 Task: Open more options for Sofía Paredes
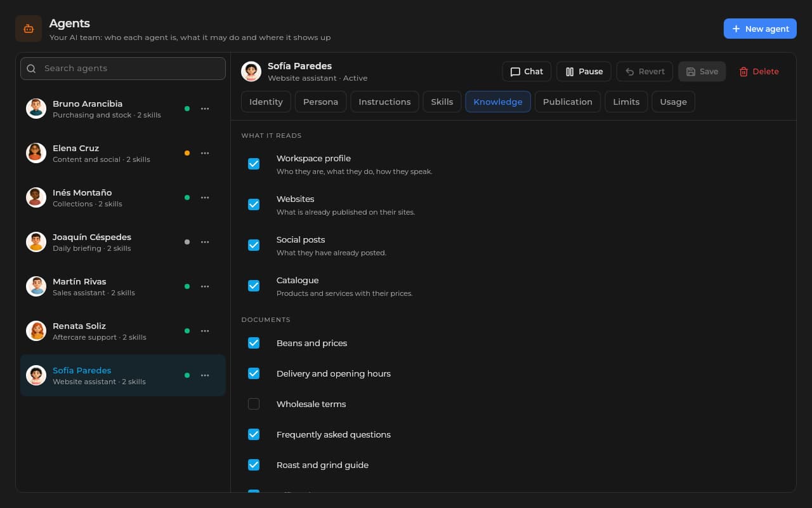(x=205, y=375)
